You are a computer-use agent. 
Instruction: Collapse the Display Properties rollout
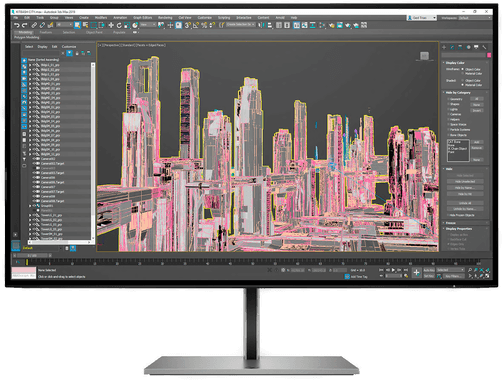click(459, 229)
